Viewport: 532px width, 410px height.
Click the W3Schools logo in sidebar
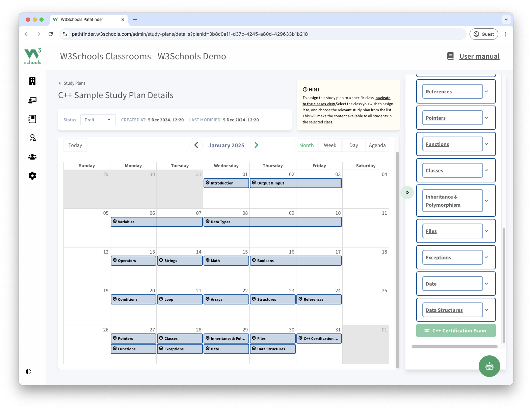(x=33, y=56)
